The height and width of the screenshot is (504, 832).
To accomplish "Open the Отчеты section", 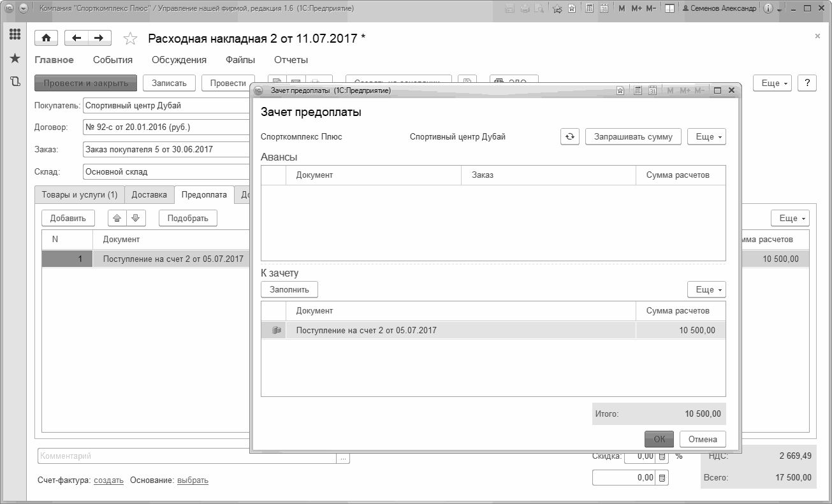I will point(291,60).
